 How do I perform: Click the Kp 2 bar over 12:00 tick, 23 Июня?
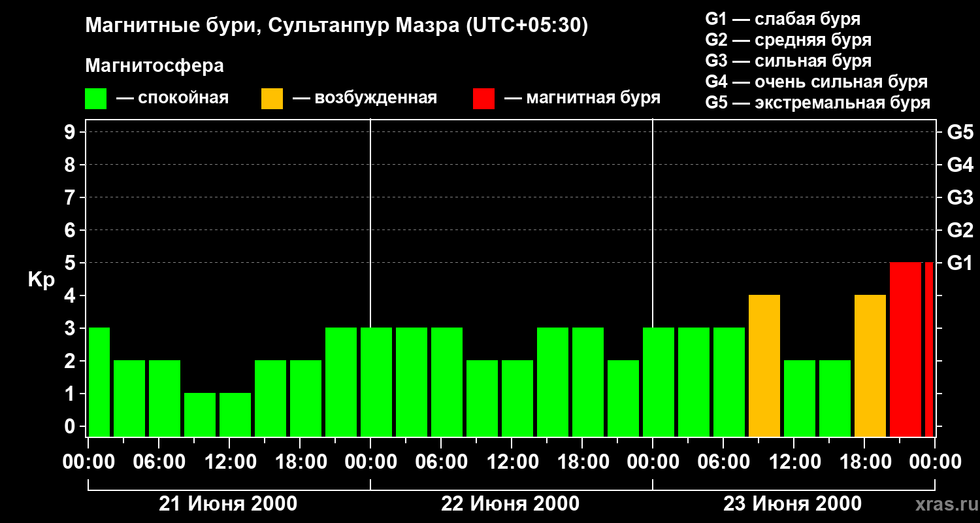pyautogui.click(x=800, y=398)
